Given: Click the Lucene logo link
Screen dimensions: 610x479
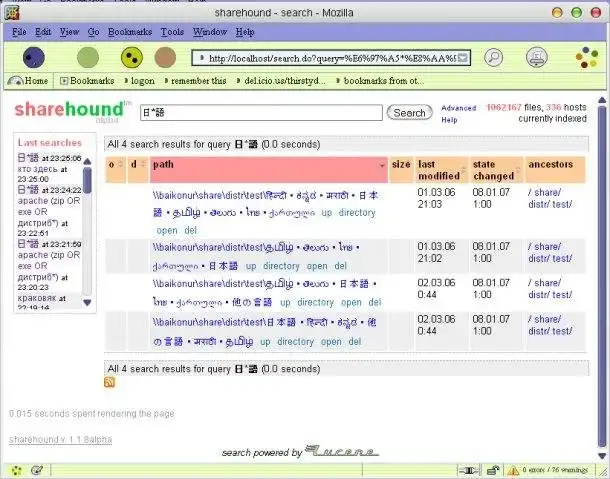Looking at the screenshot, I should (x=341, y=451).
